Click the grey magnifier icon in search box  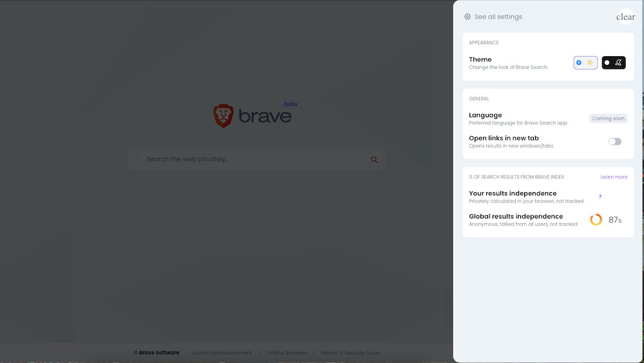[x=137, y=159]
